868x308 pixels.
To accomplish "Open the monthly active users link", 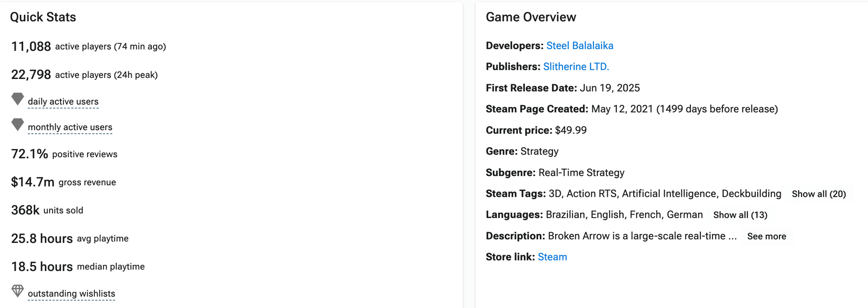I will click(x=70, y=127).
